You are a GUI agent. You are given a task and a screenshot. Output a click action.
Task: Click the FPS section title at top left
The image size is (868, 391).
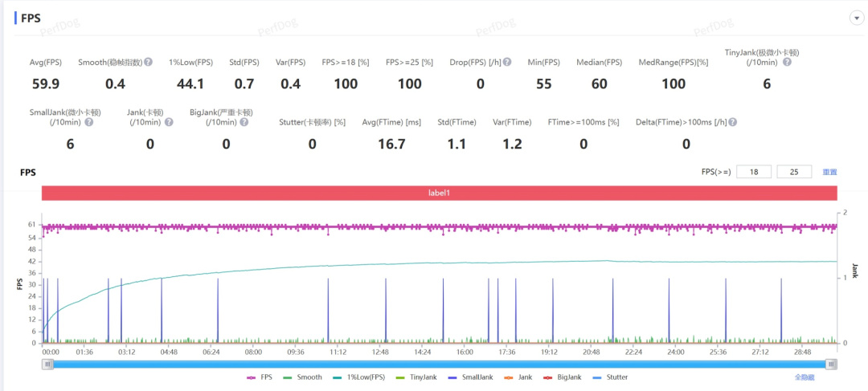tap(31, 18)
